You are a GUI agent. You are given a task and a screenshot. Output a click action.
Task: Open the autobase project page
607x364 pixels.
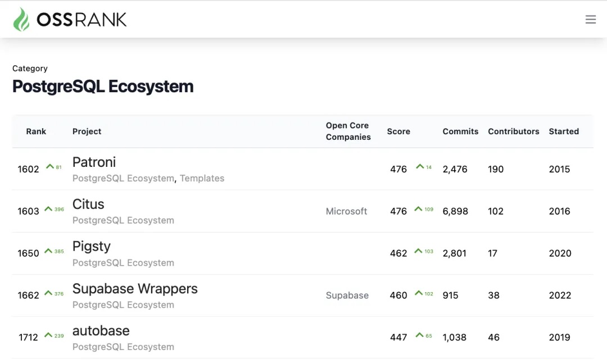click(101, 331)
